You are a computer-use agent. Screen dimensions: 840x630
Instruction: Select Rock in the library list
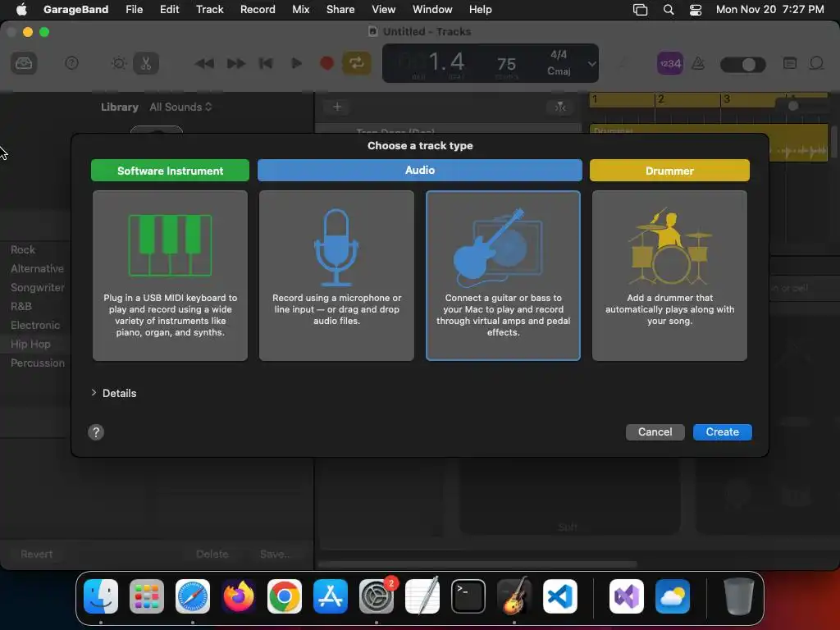point(23,249)
